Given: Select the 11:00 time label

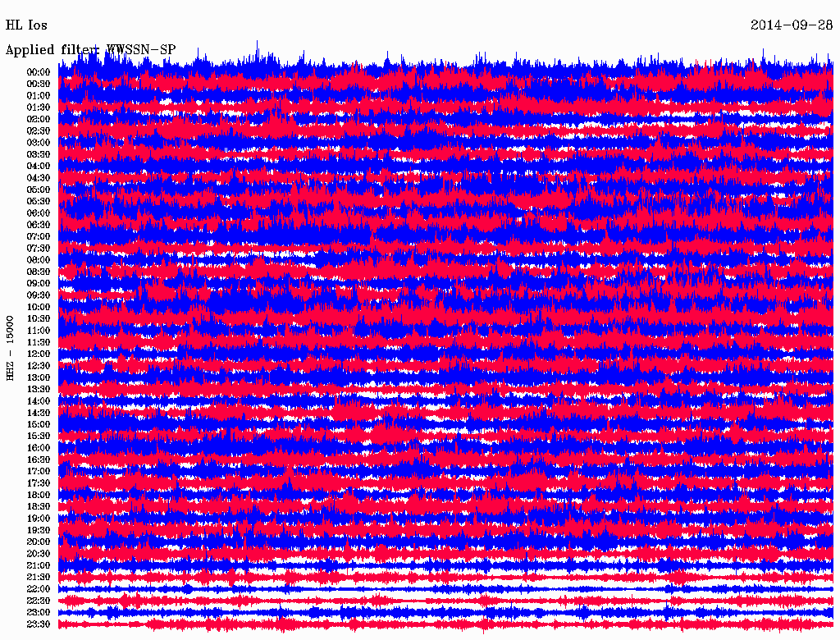Looking at the screenshot, I should (x=38, y=331).
